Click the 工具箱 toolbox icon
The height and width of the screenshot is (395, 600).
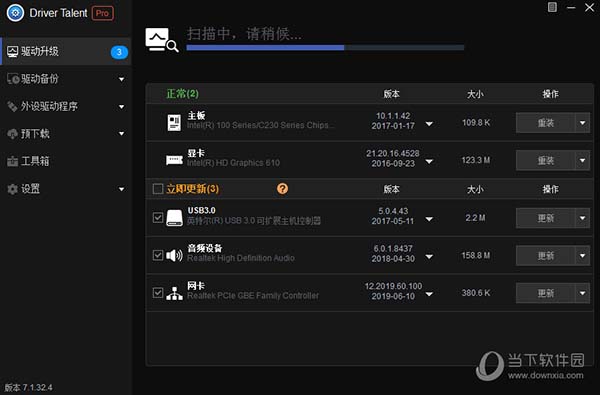click(12, 161)
